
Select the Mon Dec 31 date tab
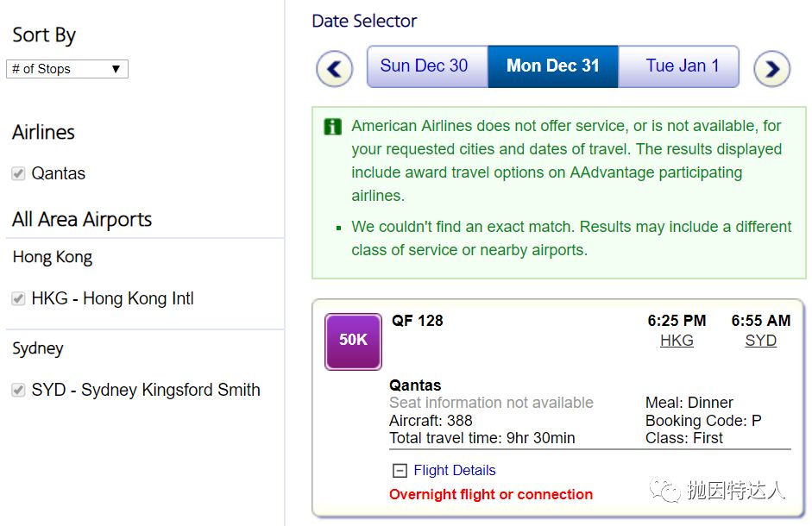pyautogui.click(x=552, y=66)
